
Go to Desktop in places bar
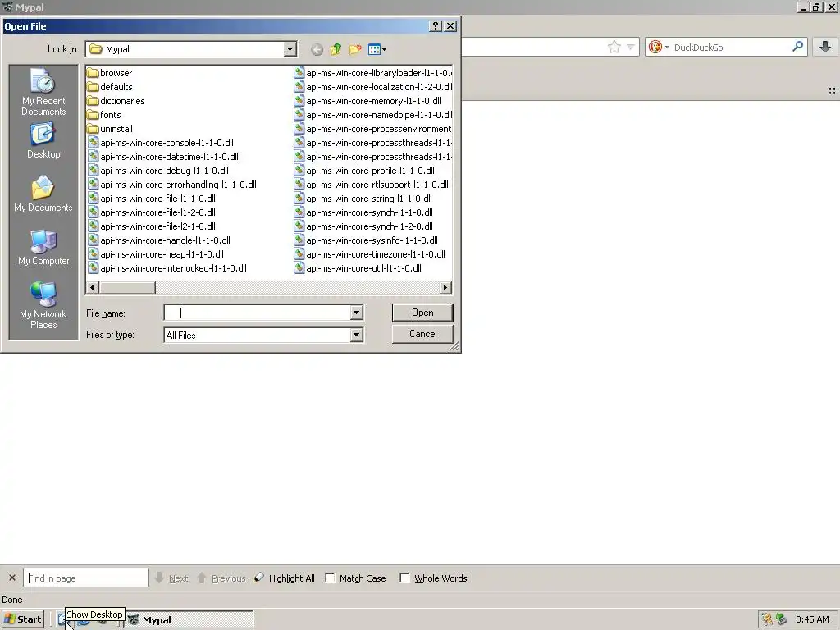[43, 141]
